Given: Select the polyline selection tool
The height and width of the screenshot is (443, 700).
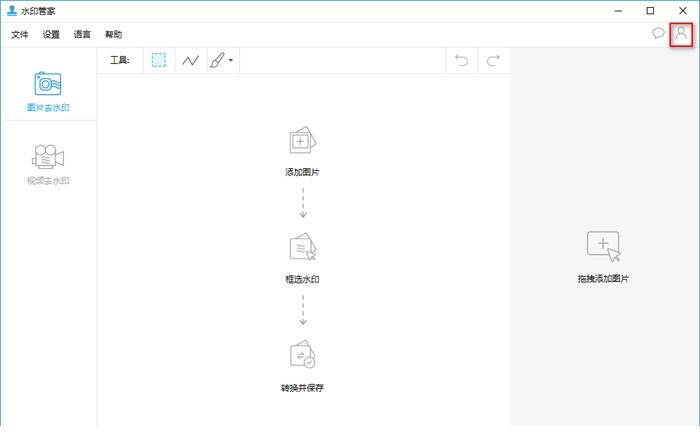Looking at the screenshot, I should click(190, 60).
